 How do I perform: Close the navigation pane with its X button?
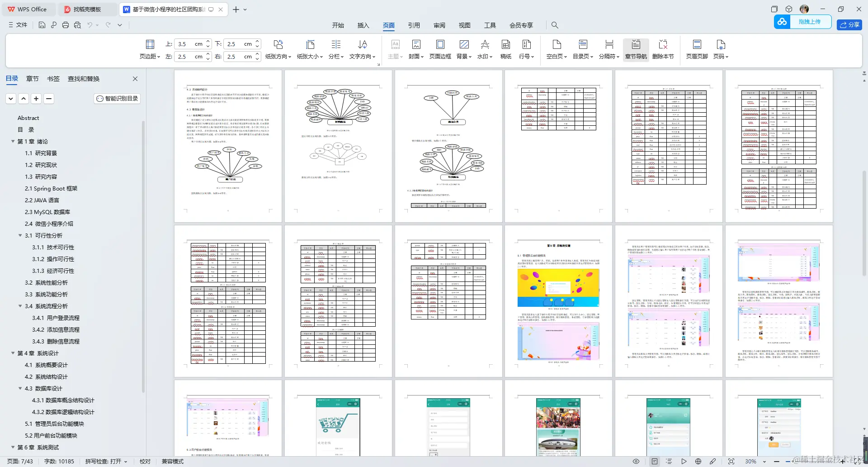135,79
